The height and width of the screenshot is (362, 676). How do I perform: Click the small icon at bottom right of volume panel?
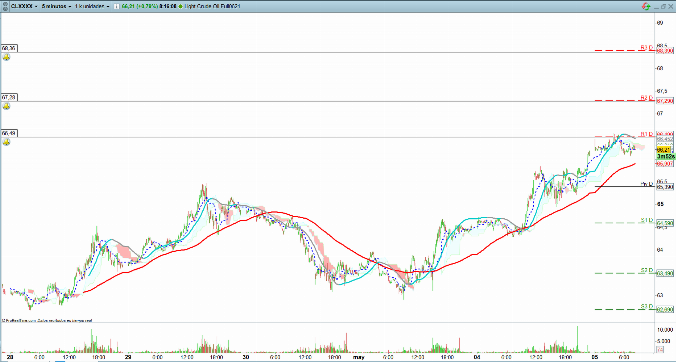660,350
